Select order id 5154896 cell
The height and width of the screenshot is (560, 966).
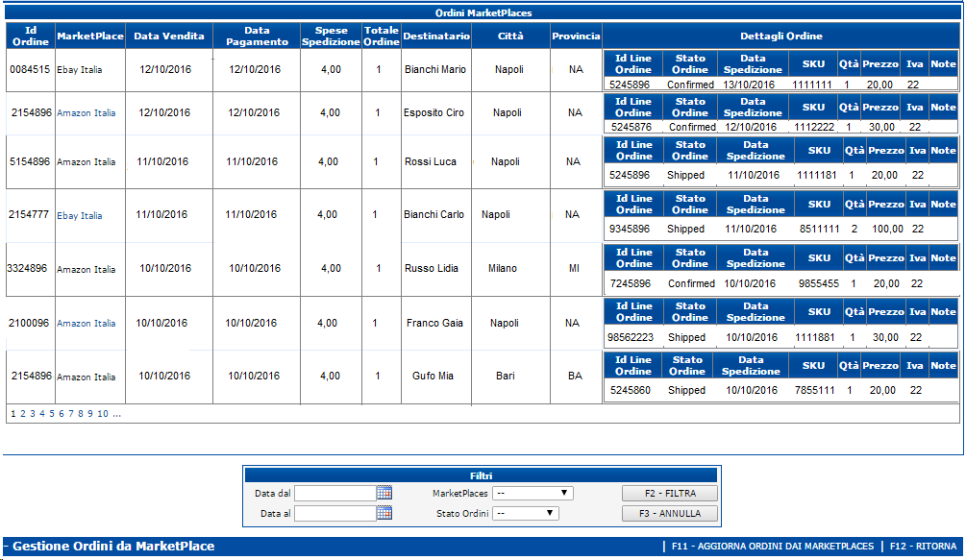pyautogui.click(x=30, y=161)
